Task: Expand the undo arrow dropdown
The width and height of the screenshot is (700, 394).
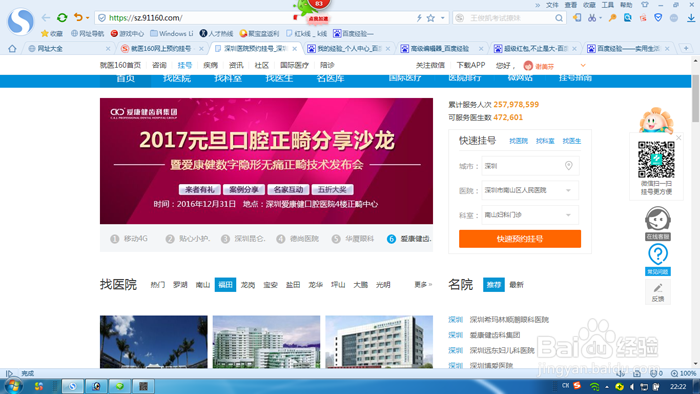Action: tap(88, 18)
